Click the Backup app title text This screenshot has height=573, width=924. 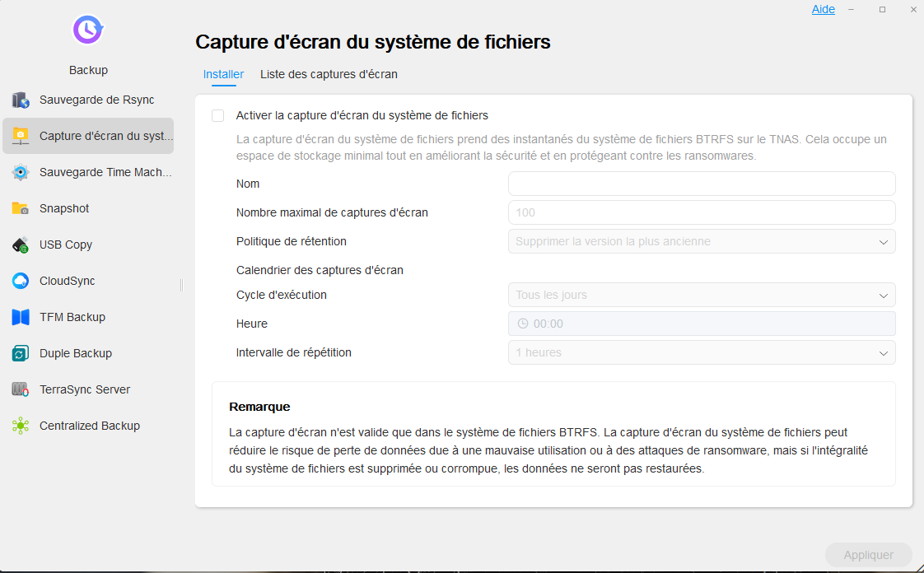(x=88, y=70)
